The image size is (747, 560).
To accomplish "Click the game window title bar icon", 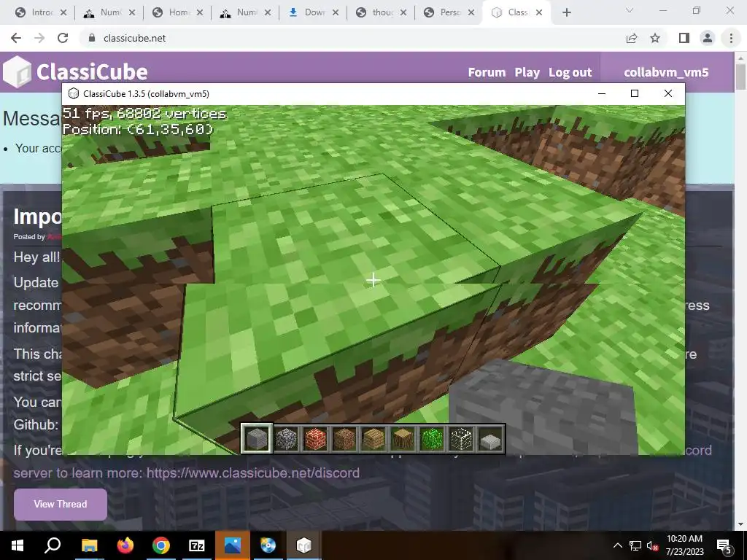I will pyautogui.click(x=74, y=94).
